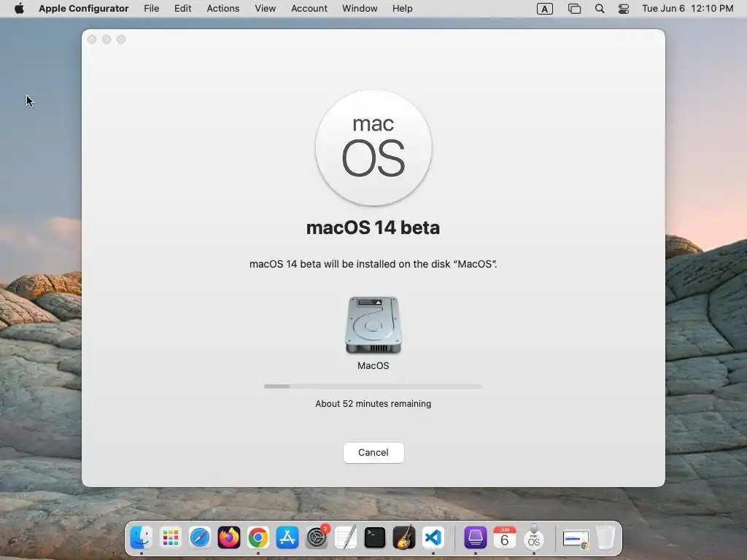Click the window minimize button
The image size is (747, 560).
(x=107, y=39)
